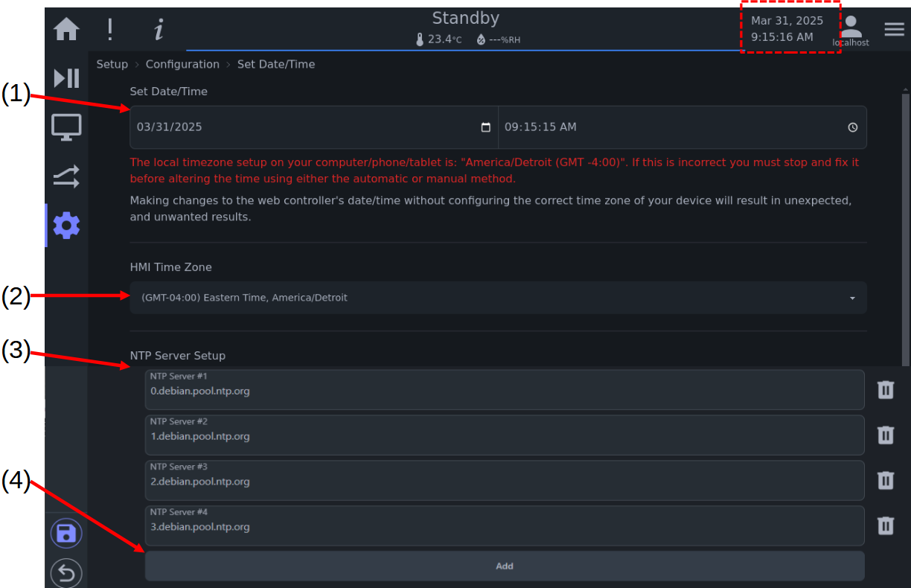Viewport: 911px width, 588px height.
Task: Click the ---%RH humidity value
Action: click(505, 40)
